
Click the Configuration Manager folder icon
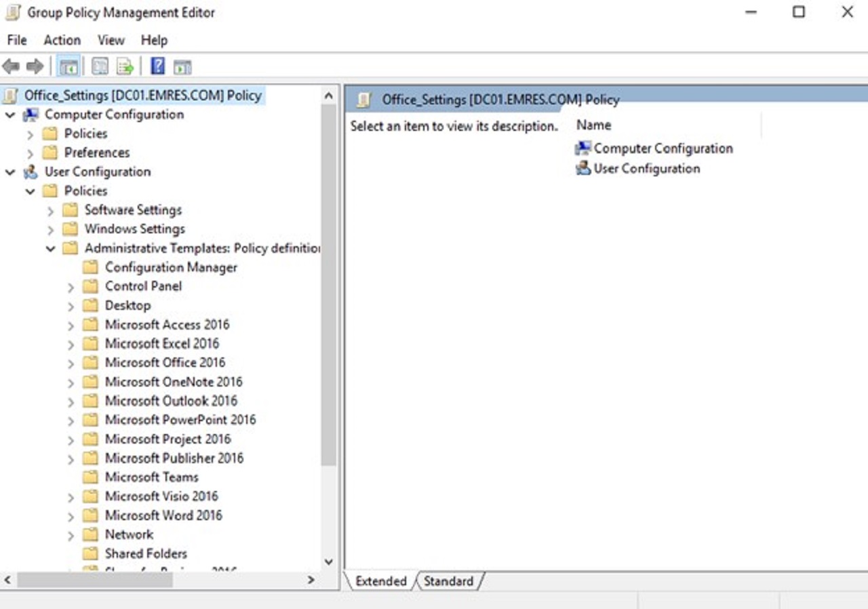click(91, 267)
